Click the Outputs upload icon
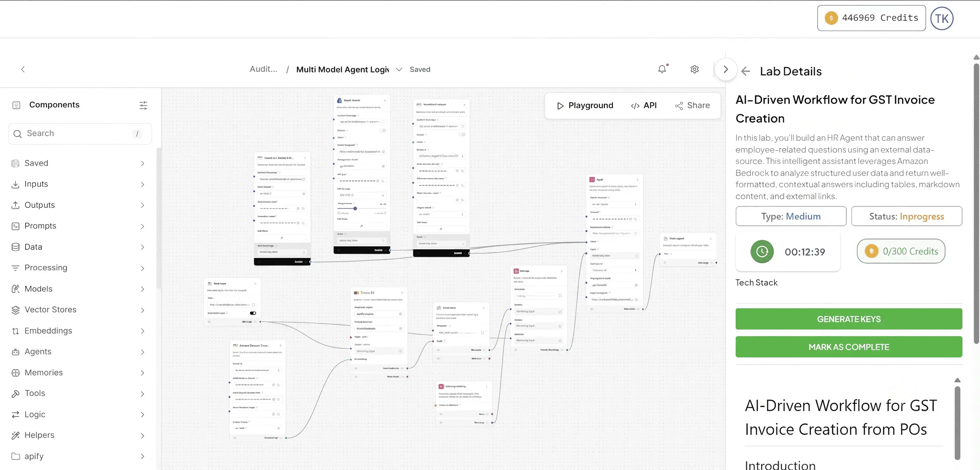Image resolution: width=980 pixels, height=470 pixels. [15, 205]
